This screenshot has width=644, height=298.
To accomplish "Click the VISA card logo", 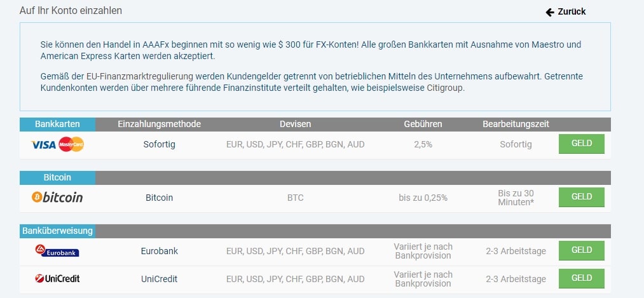I will click(43, 145).
